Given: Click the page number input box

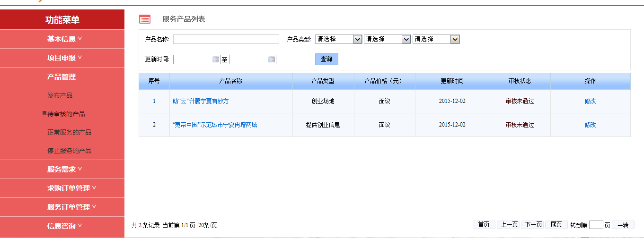Looking at the screenshot, I should pos(596,225).
